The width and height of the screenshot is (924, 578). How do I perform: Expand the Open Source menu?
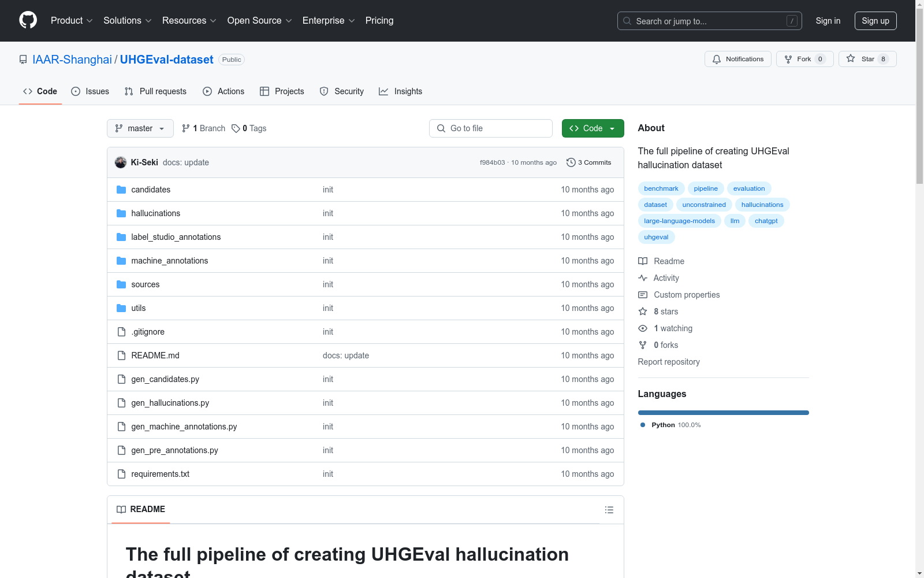[260, 20]
